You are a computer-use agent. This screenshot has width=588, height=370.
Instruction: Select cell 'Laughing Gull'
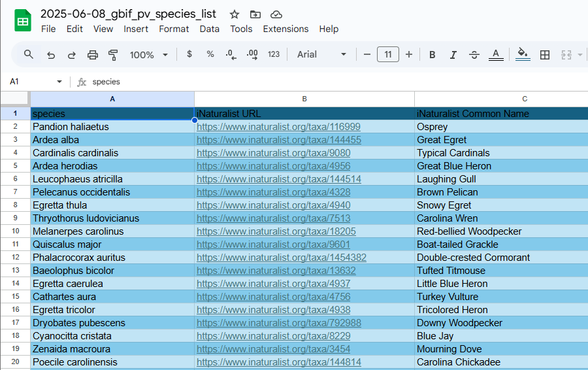[501, 179]
